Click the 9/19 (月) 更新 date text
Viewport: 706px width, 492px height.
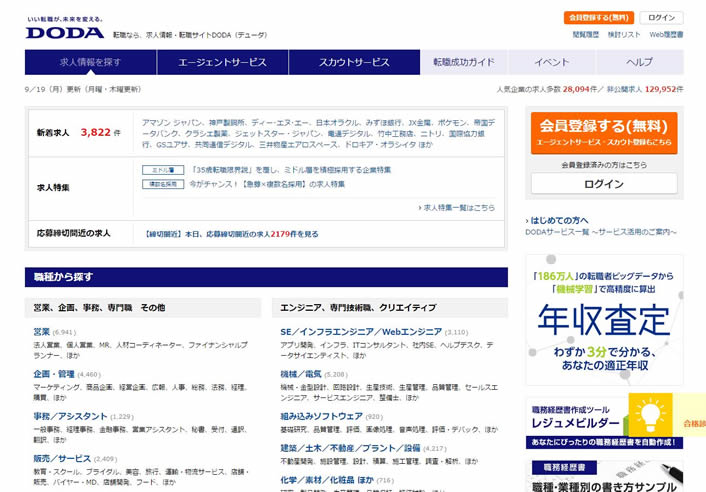click(x=83, y=89)
